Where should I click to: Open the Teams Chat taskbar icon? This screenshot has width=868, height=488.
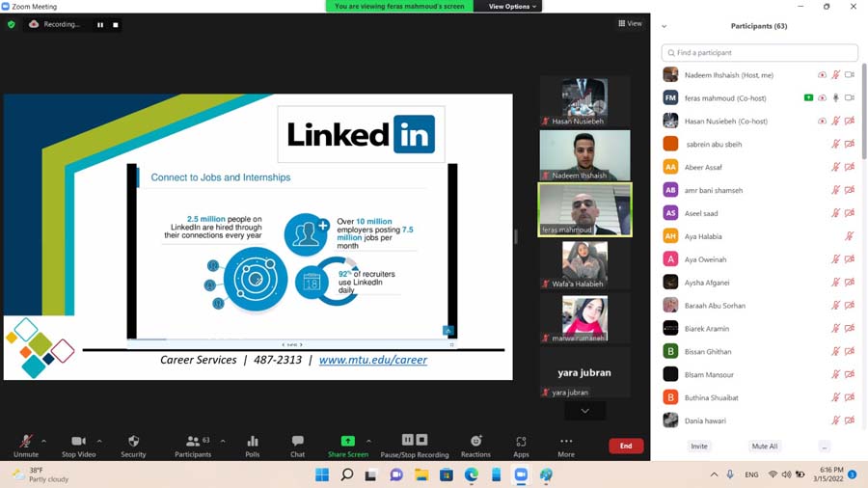click(x=396, y=474)
